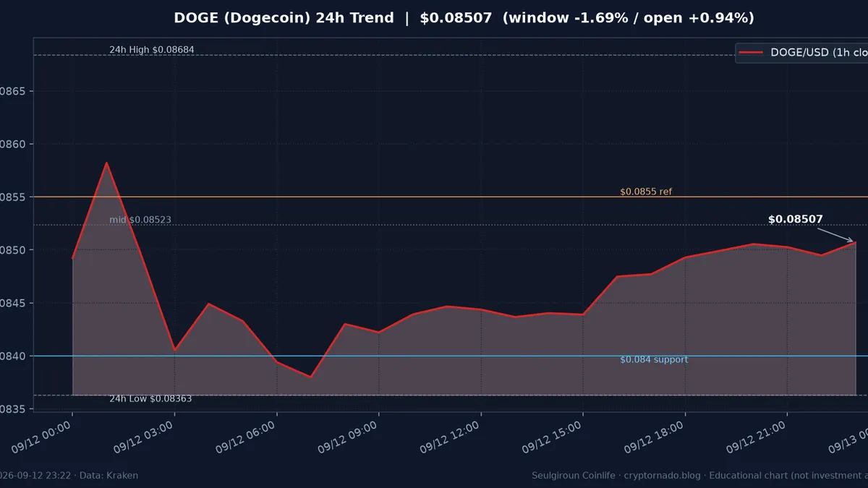This screenshot has width=868, height=488.
Task: Click the 0860 y-axis tick label
Action: coord(13,144)
